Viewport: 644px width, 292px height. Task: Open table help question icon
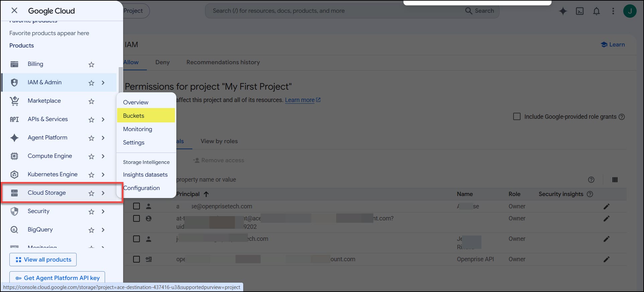pos(591,180)
